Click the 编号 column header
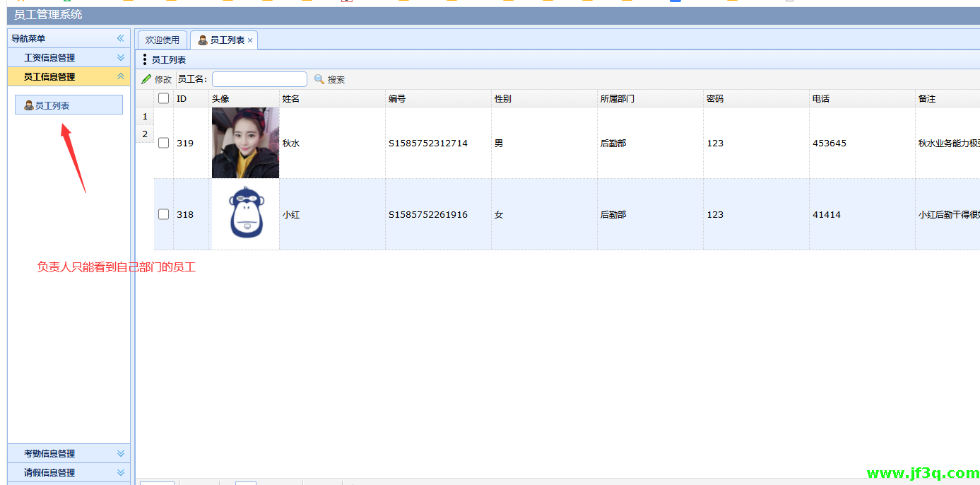 pos(397,99)
